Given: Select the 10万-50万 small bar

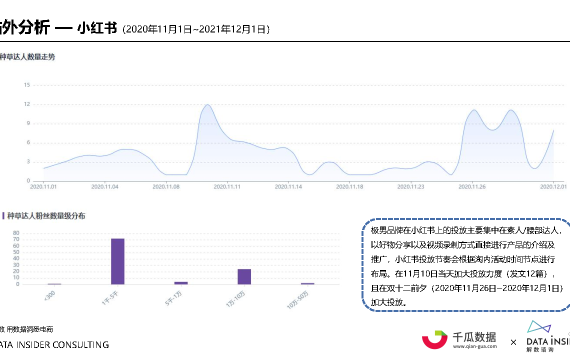Looking at the screenshot, I should tap(308, 284).
